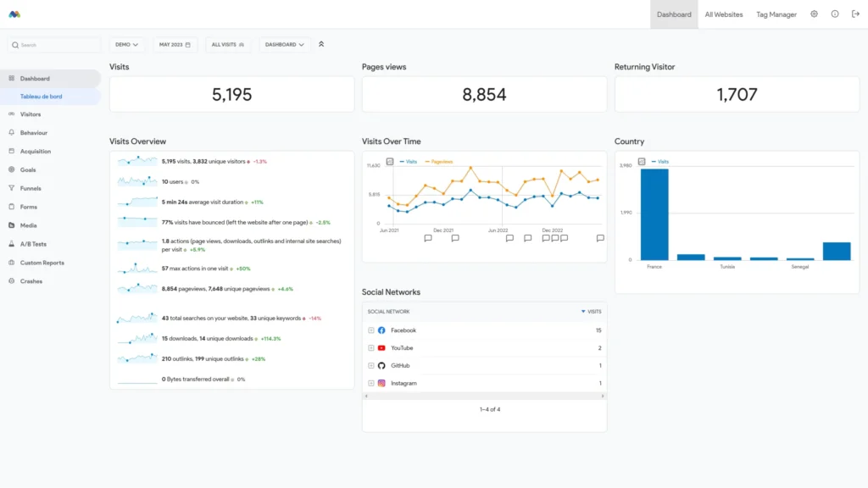Click the last annotation note icon under Visits Over Time
868x488 pixels.
point(600,238)
